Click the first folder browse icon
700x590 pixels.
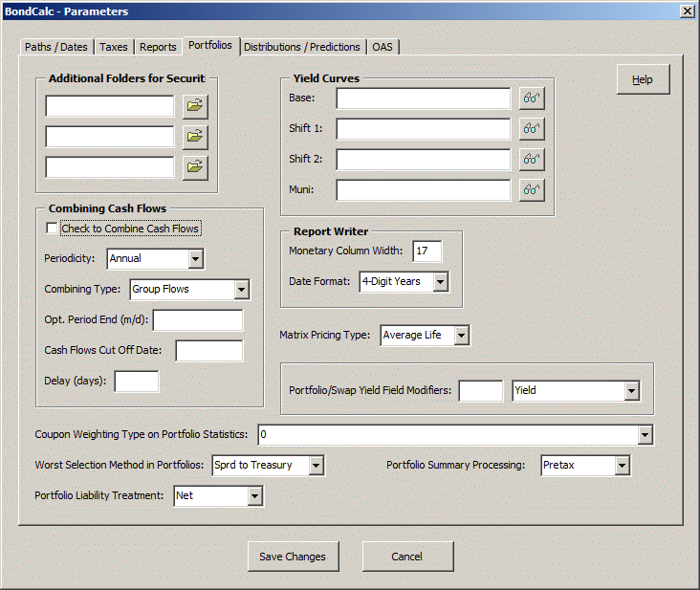click(195, 106)
